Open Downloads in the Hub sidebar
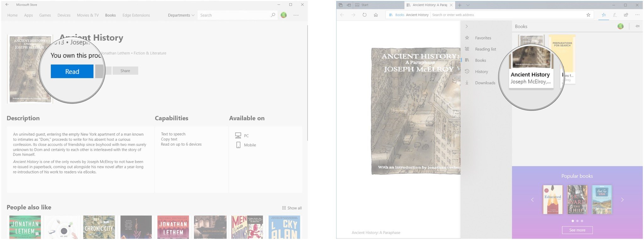Screen dimensions: 644x240 tap(485, 83)
